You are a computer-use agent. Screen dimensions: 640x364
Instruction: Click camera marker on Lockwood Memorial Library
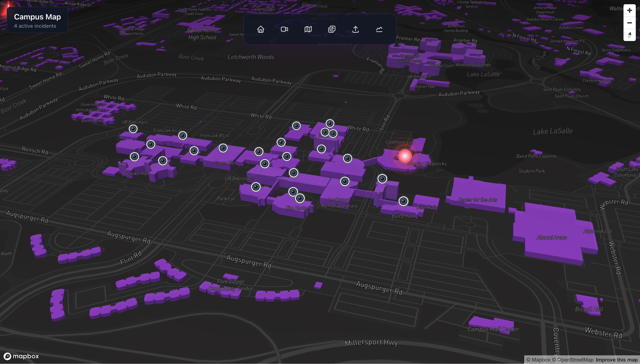coord(345,181)
